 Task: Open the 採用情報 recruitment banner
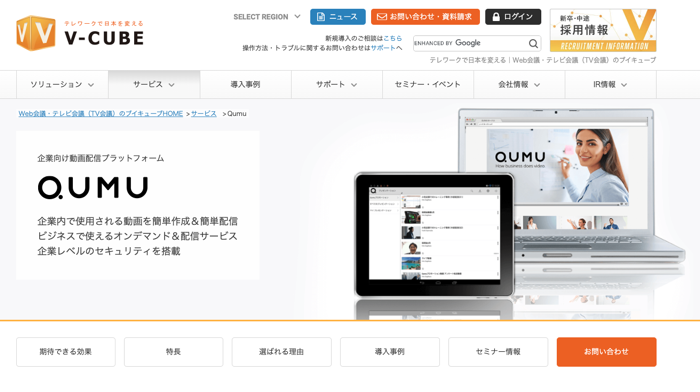tap(603, 30)
